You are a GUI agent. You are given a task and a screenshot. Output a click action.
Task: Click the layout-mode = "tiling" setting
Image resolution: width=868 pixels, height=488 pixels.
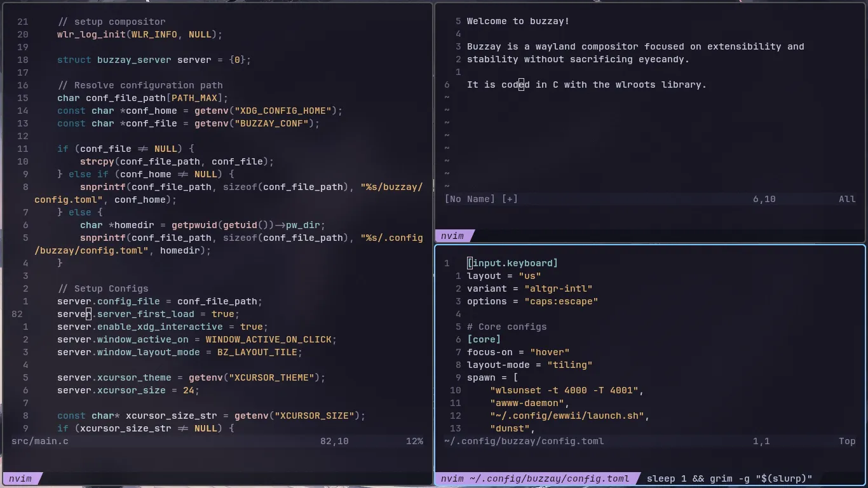[529, 365]
